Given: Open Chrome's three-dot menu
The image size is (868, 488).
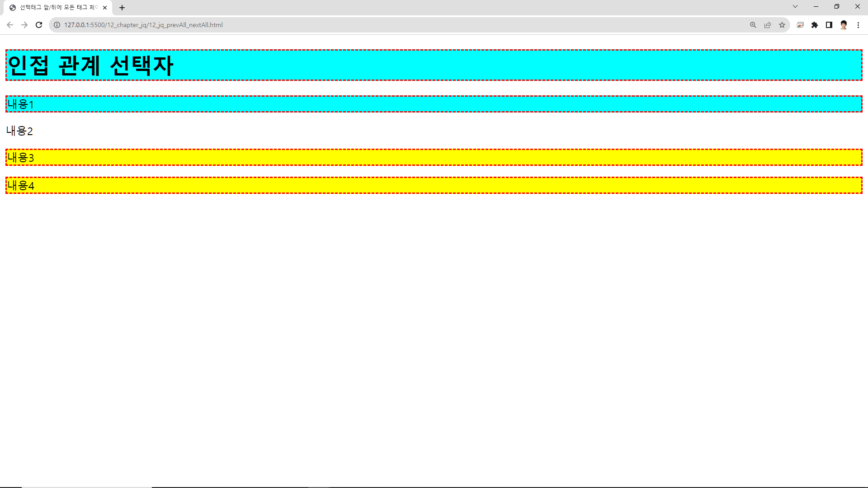Looking at the screenshot, I should coord(858,25).
